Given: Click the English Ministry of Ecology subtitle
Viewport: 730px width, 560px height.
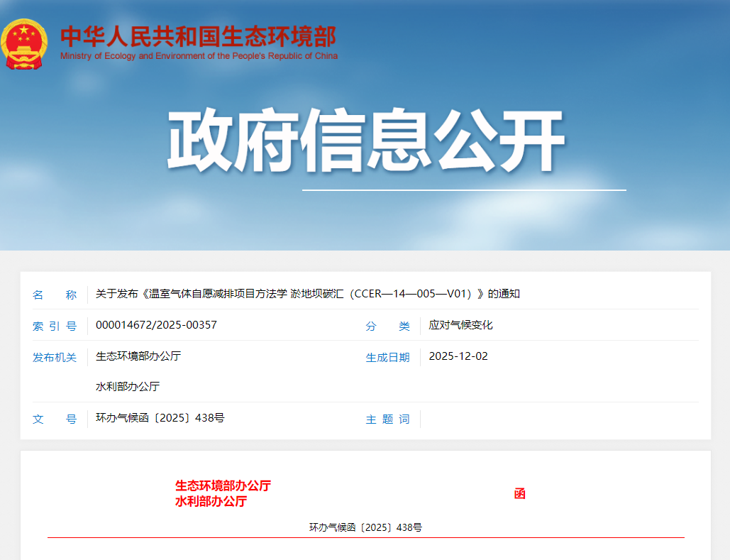Looking at the screenshot, I should click(x=199, y=56).
